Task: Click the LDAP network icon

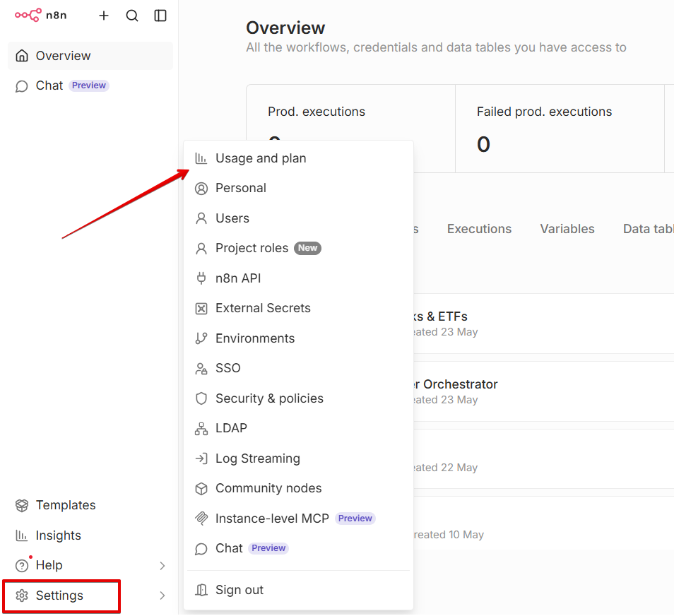Action: coord(201,429)
